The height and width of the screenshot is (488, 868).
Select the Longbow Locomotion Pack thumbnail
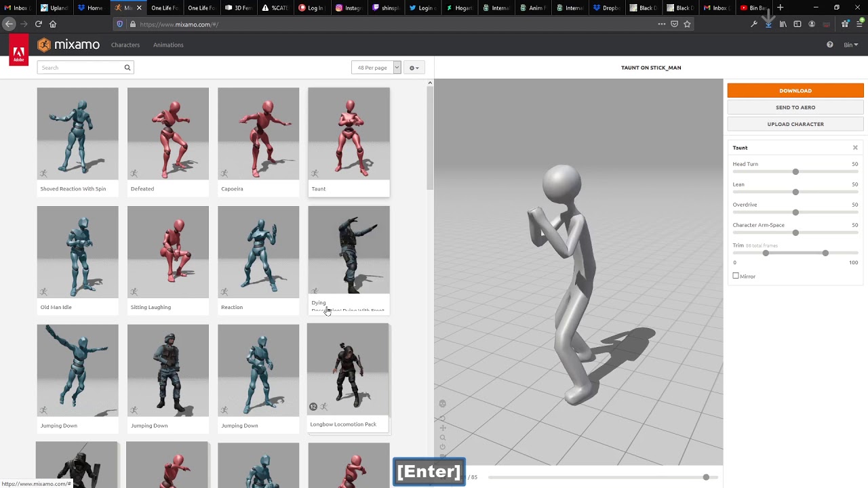[348, 369]
